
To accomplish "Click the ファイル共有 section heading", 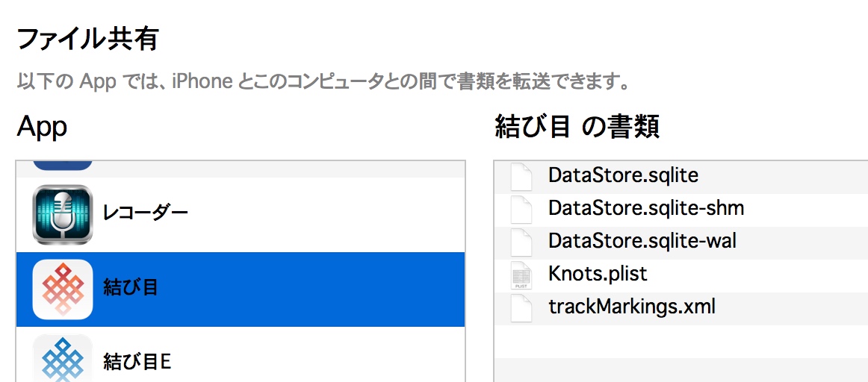I will (87, 39).
